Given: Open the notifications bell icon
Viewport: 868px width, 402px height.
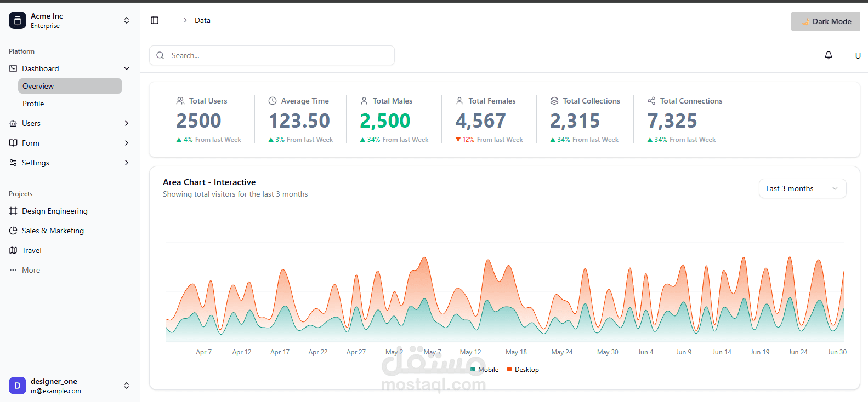Looking at the screenshot, I should [829, 55].
